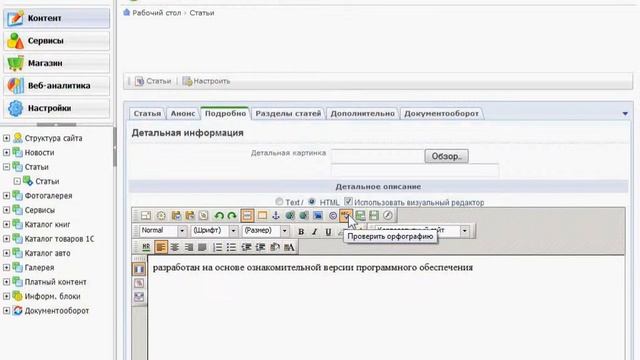Expand the Фотогалерея tree node
This screenshot has width=640, height=360.
click(7, 196)
